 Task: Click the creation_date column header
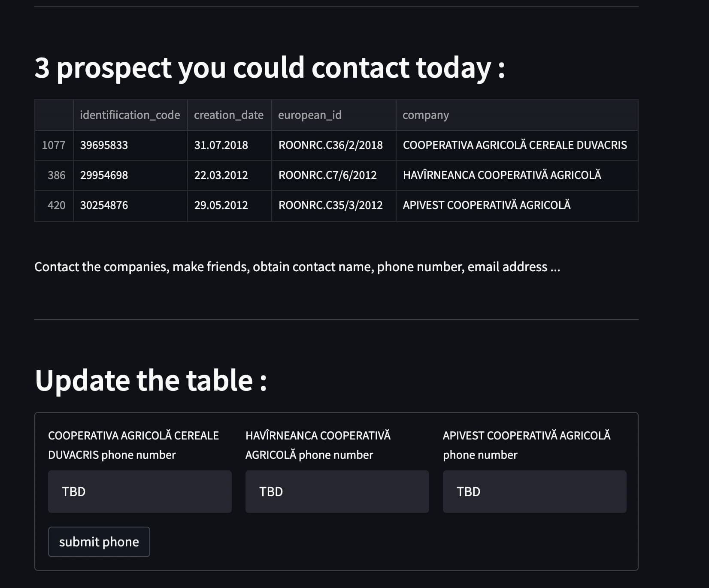coord(229,115)
